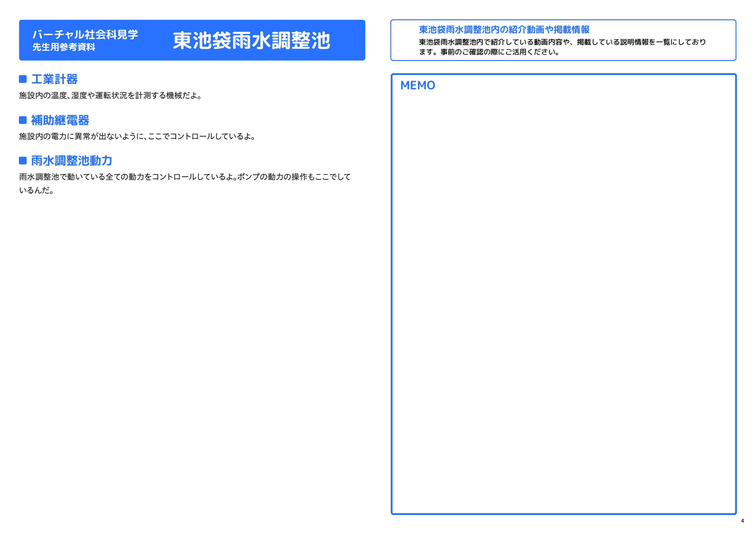Click the blue square bullet beside 雨水調整池動力
Viewport: 756px width, 534px height.
pos(23,161)
